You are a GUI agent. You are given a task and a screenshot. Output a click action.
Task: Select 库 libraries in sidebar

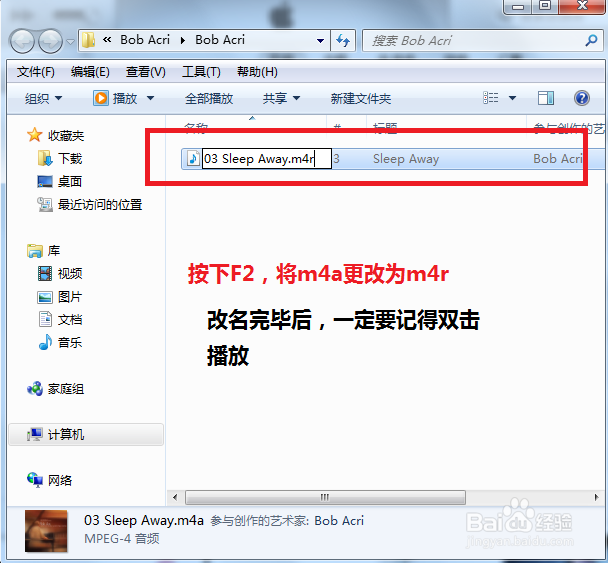(54, 251)
